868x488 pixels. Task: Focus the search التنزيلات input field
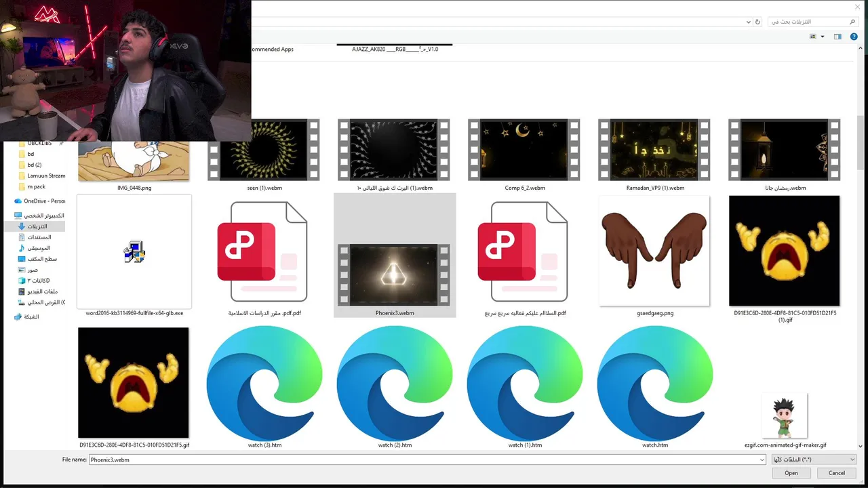(x=807, y=22)
